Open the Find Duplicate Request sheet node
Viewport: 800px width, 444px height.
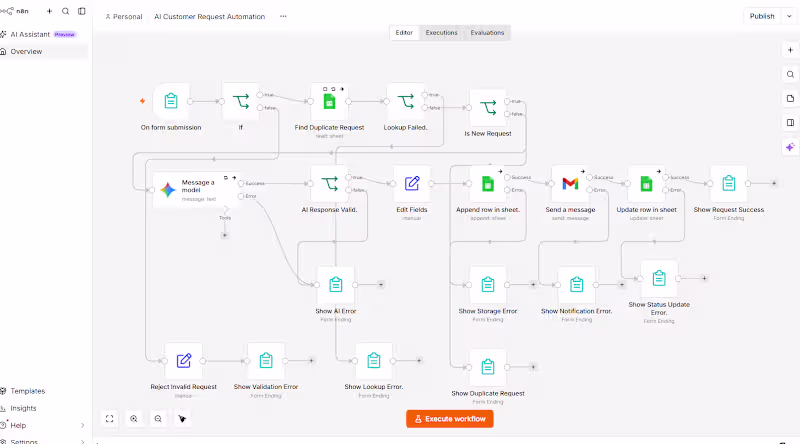[329, 101]
